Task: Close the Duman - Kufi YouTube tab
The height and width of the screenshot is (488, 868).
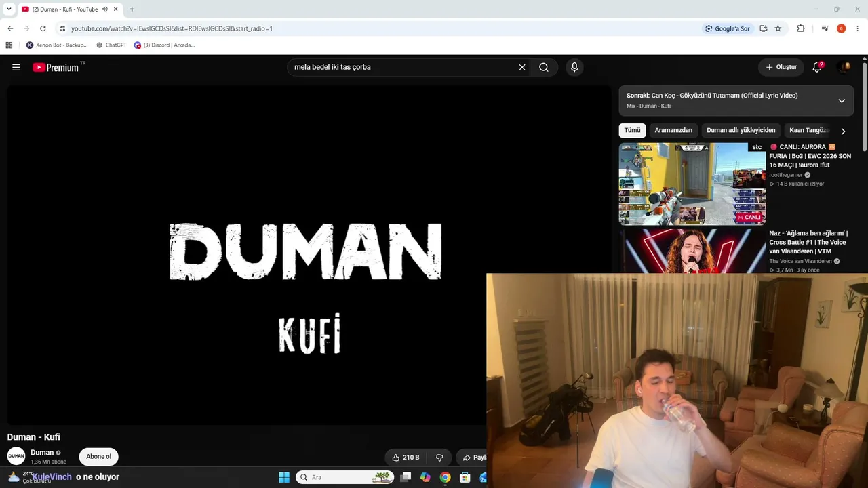Action: (x=116, y=9)
